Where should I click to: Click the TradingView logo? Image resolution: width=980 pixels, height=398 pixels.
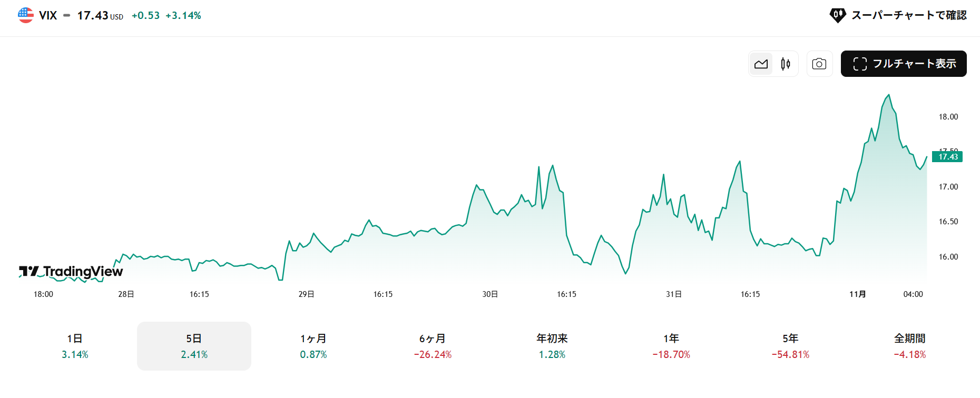click(71, 271)
